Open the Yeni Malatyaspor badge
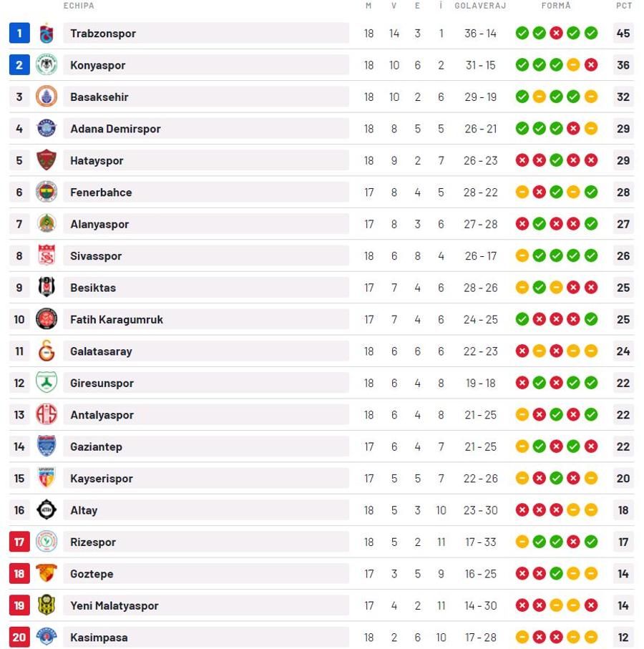The image size is (644, 649). pos(47,605)
